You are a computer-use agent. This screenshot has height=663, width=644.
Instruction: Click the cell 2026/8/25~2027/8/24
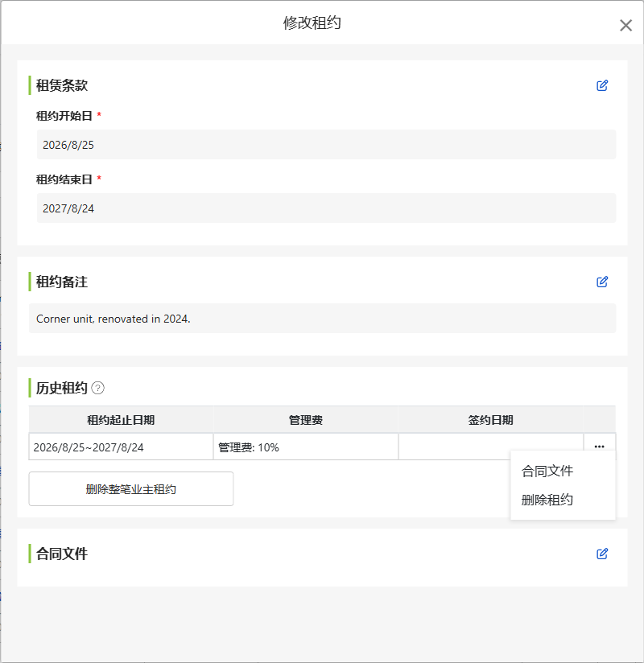click(x=121, y=447)
